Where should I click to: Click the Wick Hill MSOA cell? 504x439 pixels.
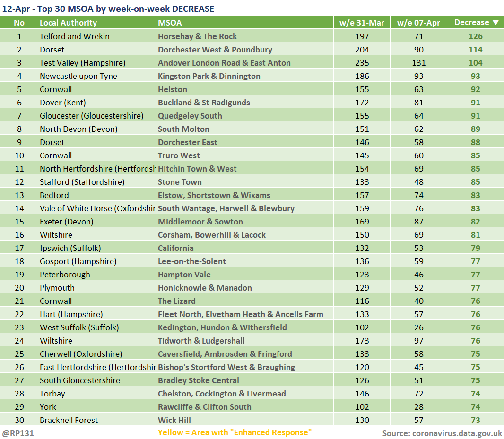coord(174,420)
